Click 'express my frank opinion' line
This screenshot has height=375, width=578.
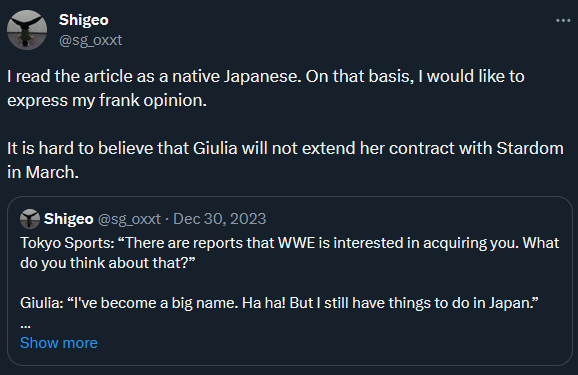point(107,100)
